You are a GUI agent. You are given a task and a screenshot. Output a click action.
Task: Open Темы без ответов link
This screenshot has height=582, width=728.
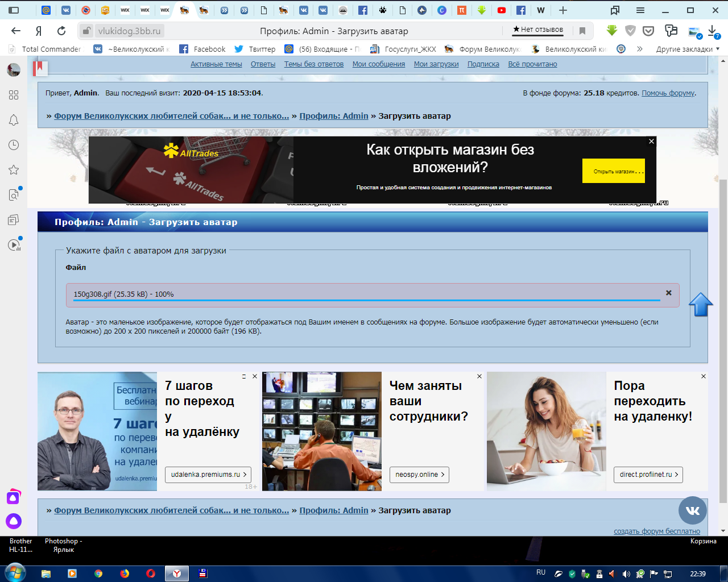click(314, 64)
